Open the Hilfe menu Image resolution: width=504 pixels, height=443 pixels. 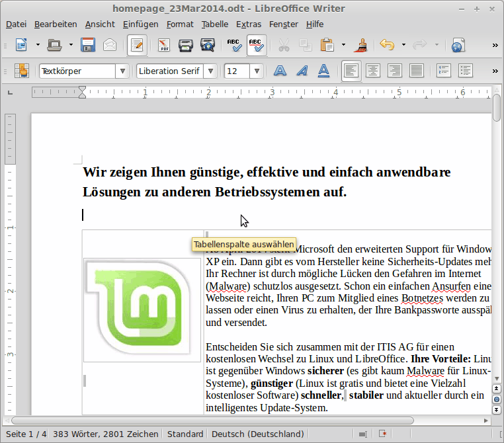[x=315, y=24]
